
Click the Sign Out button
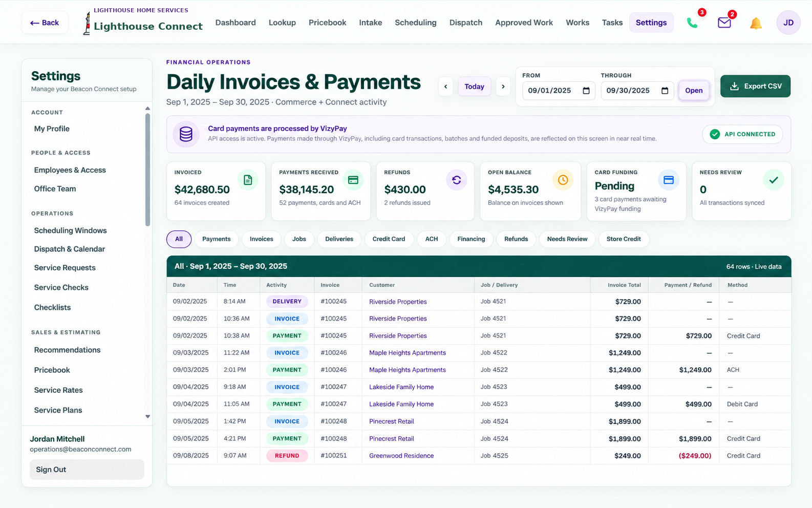[87, 470]
